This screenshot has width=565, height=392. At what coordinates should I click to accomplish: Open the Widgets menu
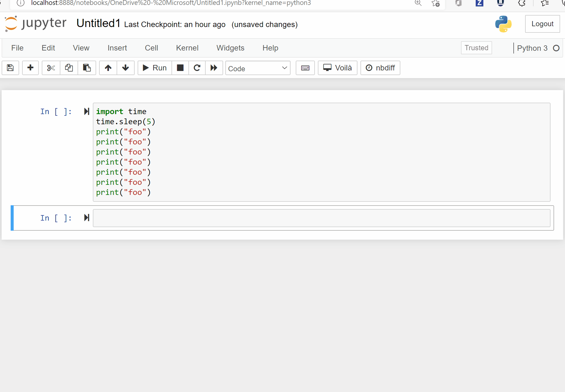230,48
